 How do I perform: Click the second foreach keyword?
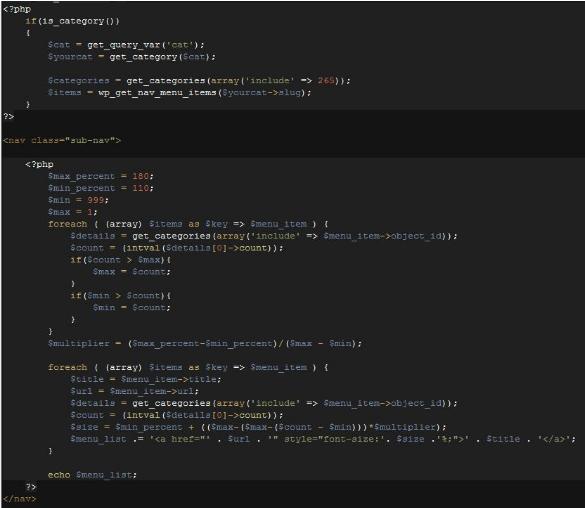68,367
